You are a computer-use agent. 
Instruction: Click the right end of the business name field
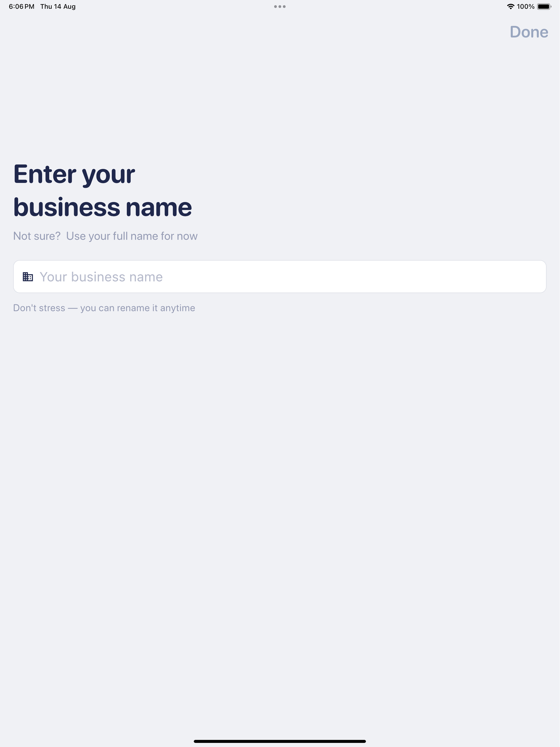pyautogui.click(x=533, y=277)
